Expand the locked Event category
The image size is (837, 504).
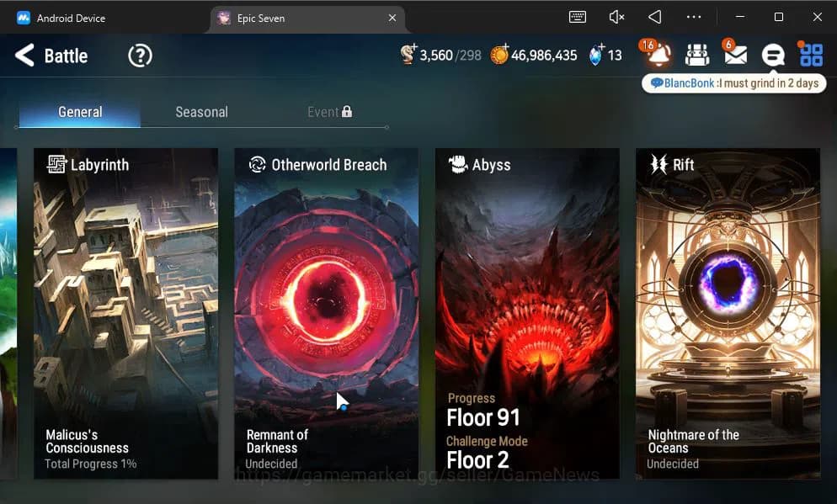329,111
